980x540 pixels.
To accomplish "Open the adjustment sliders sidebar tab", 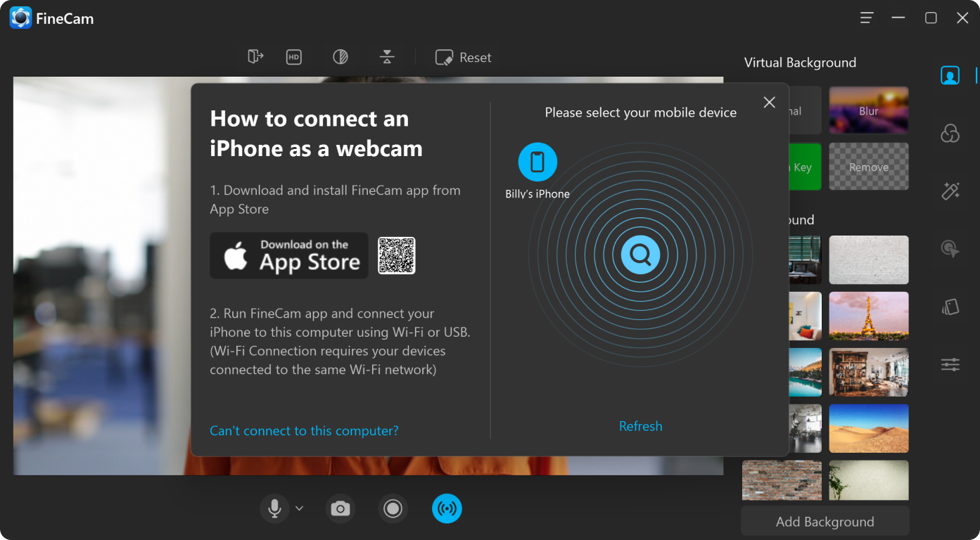I will pyautogui.click(x=950, y=364).
